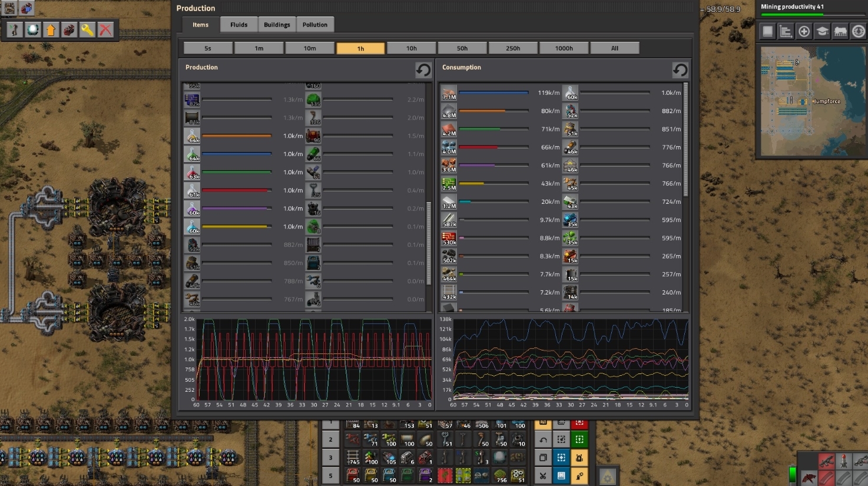868x486 pixels.
Task: Click the coal icon (502k)
Action: click(449, 257)
